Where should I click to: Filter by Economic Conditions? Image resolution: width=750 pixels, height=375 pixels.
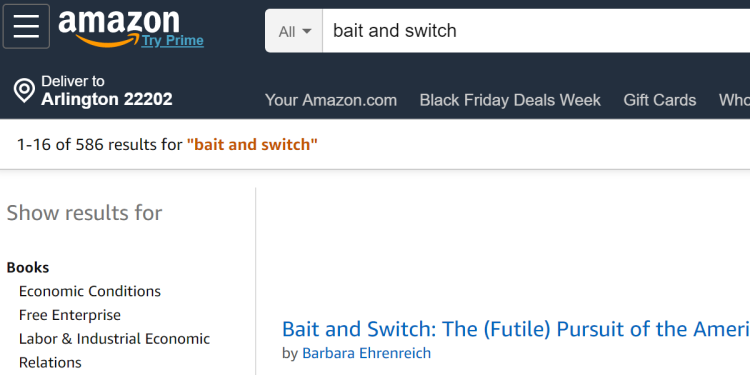[90, 291]
